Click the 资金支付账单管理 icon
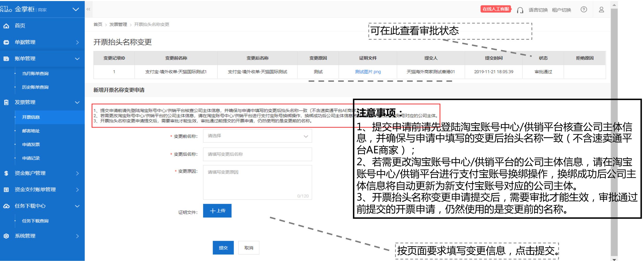The image size is (644, 261). (x=6, y=189)
